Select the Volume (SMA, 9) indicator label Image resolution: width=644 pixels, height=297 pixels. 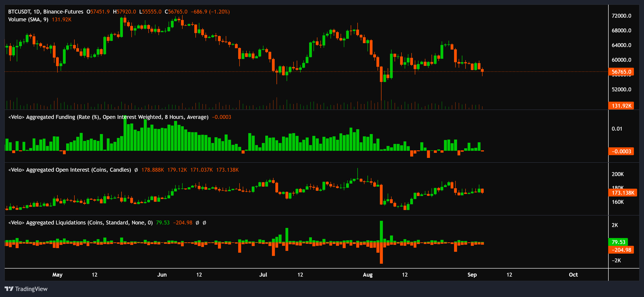click(x=28, y=20)
